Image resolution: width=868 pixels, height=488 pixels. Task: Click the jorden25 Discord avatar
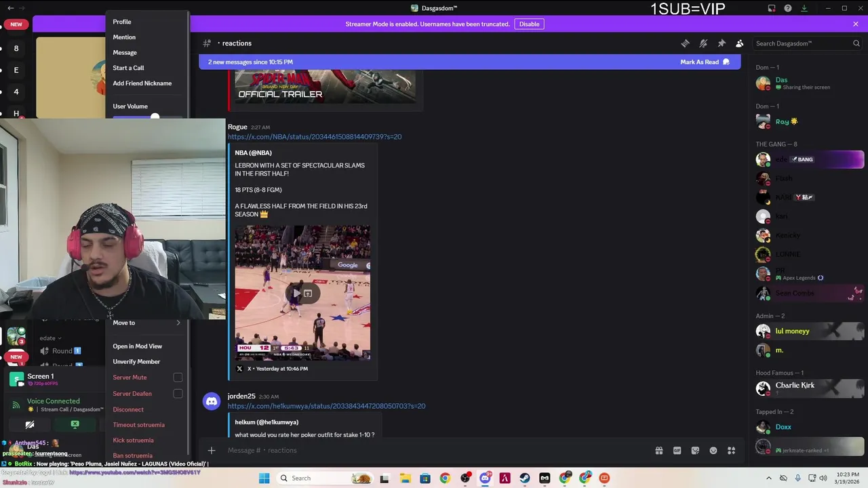click(x=212, y=401)
